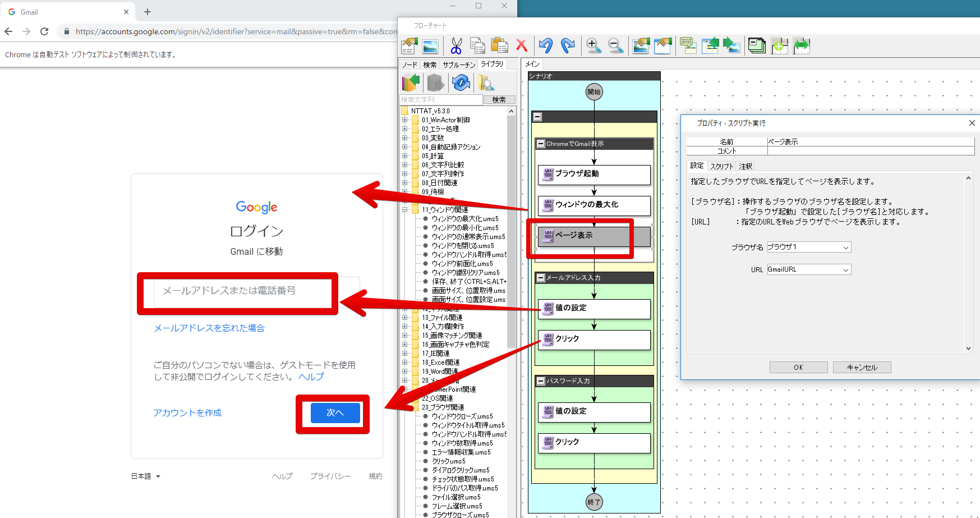Click the メールアドレスまたは電話番号 input field
Viewport: 980px width, 518px height.
[257, 291]
